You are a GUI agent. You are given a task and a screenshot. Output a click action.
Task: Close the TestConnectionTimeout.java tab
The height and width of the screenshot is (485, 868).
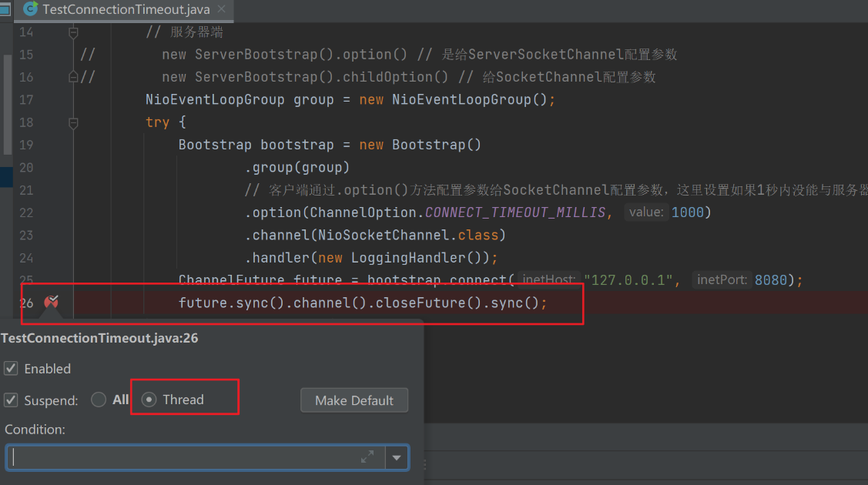click(220, 9)
